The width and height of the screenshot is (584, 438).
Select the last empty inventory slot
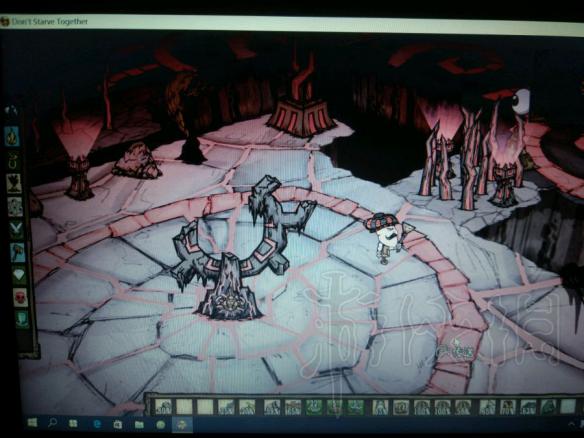(x=568, y=406)
